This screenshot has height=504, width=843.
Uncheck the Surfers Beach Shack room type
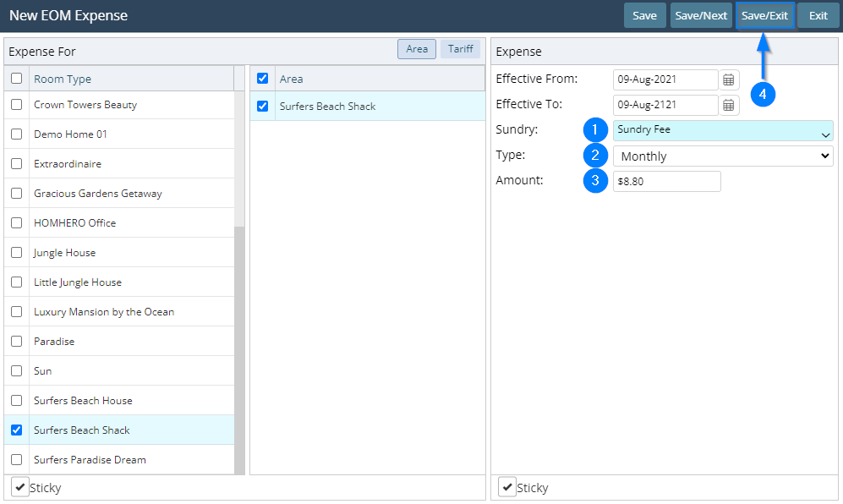point(16,430)
